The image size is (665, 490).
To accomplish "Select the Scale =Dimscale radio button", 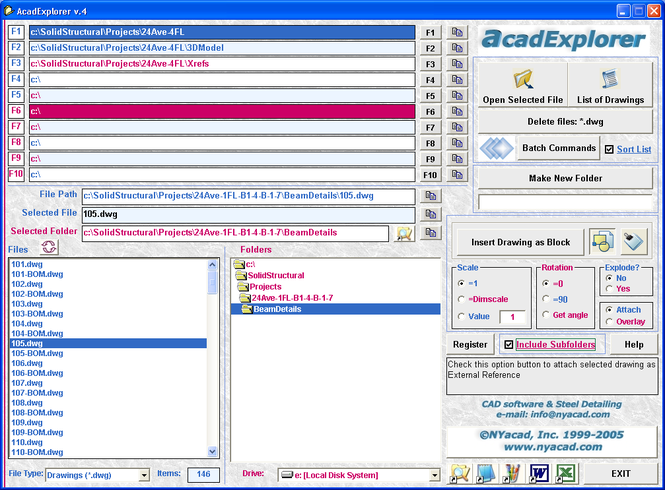I will coord(461,299).
